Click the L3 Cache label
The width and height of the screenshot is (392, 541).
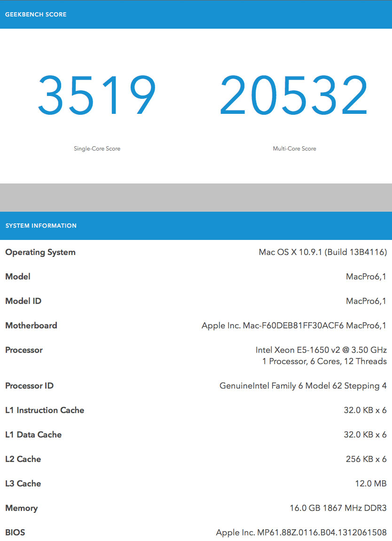(x=23, y=484)
